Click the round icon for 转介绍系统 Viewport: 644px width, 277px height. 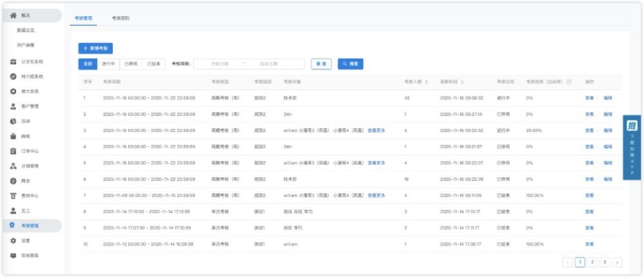13,77
